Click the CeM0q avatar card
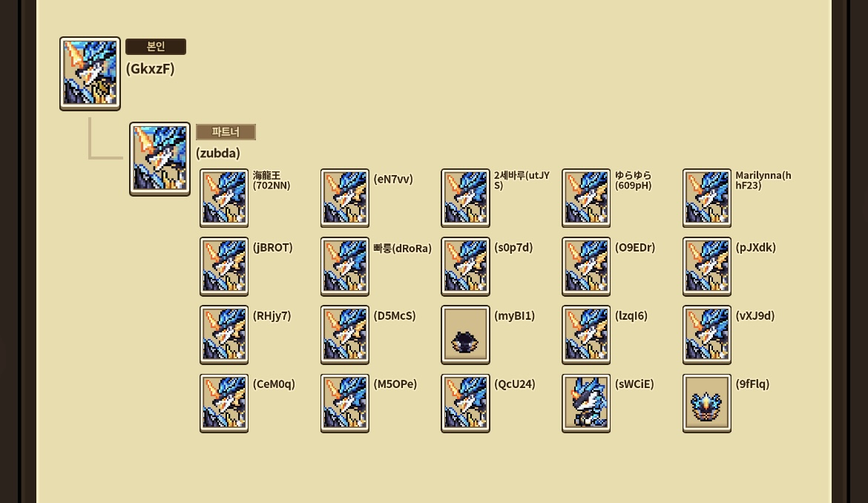The width and height of the screenshot is (868, 503). click(223, 403)
